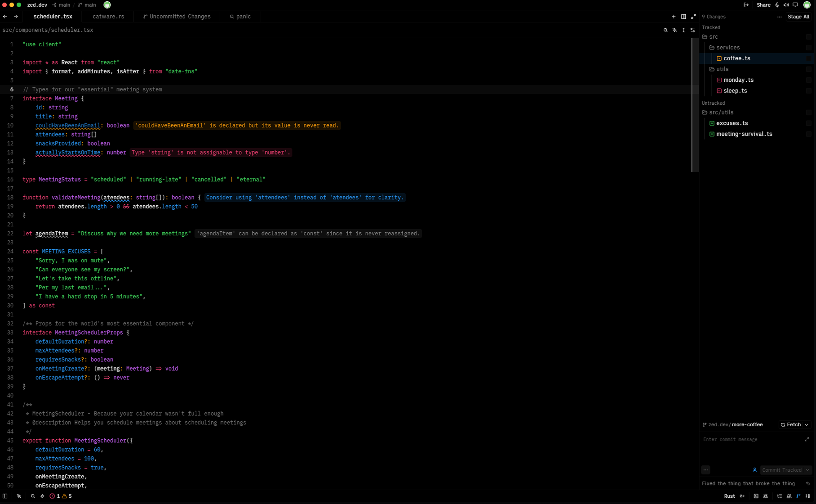Click the Stage All button
Screen dimensions: 816x504
coord(798,17)
